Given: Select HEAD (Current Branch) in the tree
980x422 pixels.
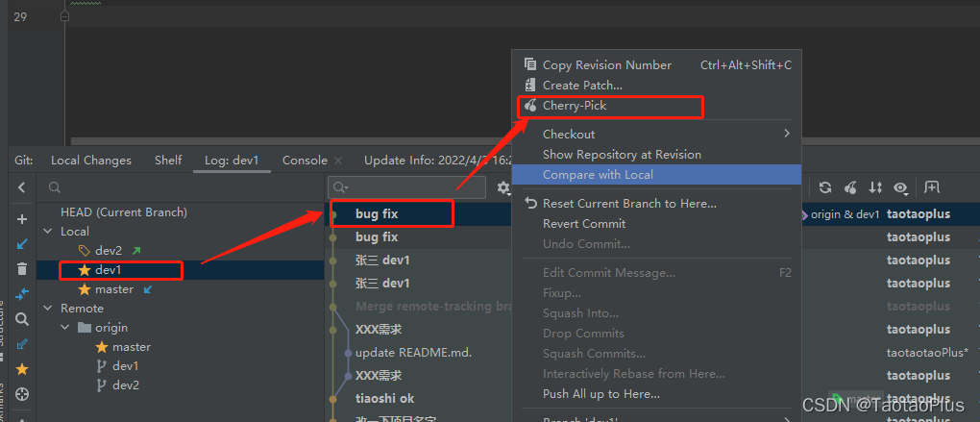Looking at the screenshot, I should tap(124, 211).
